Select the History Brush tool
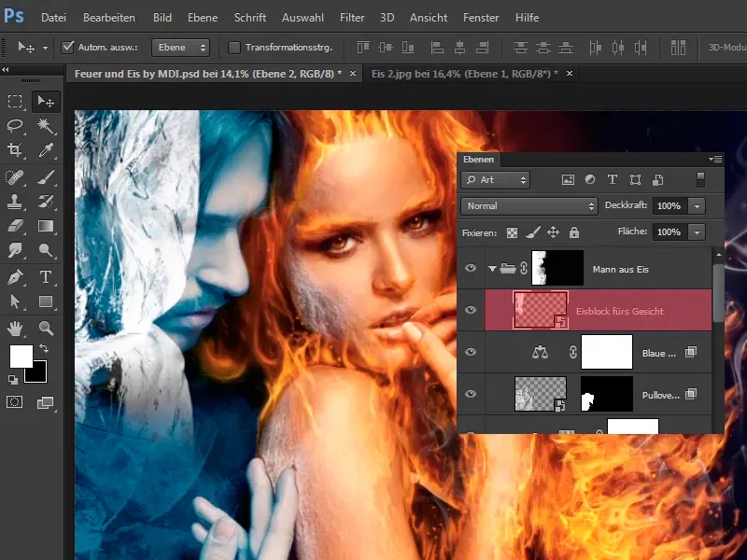Image resolution: width=747 pixels, height=560 pixels. (x=46, y=202)
